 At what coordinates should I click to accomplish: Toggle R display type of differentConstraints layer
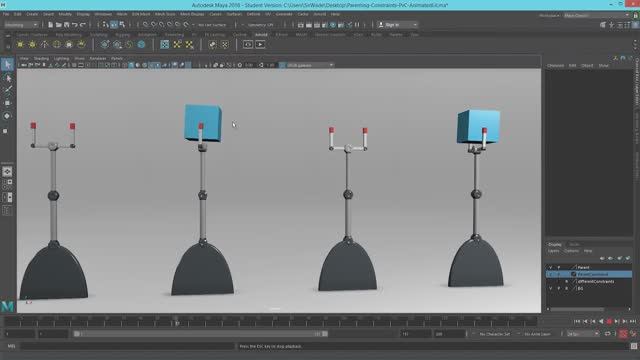[x=566, y=281]
